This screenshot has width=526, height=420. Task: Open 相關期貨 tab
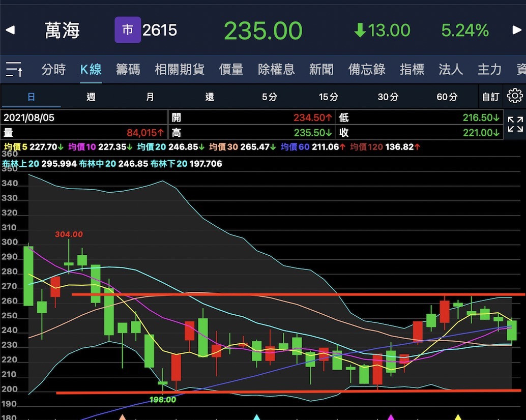coord(180,69)
